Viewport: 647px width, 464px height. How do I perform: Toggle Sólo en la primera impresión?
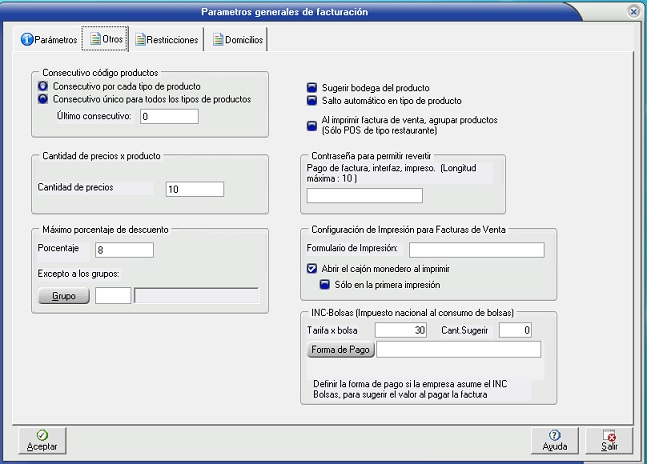click(325, 283)
